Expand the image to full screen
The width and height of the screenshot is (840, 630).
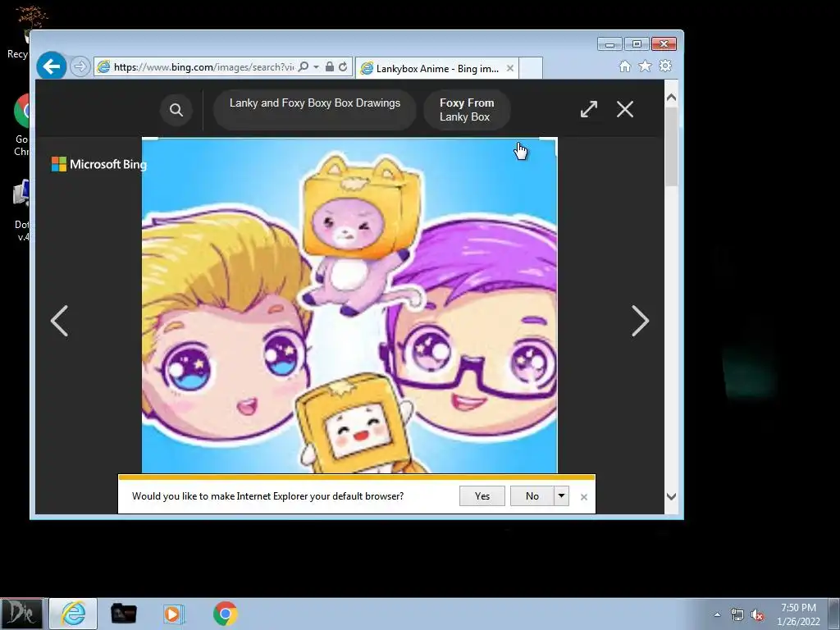(589, 109)
